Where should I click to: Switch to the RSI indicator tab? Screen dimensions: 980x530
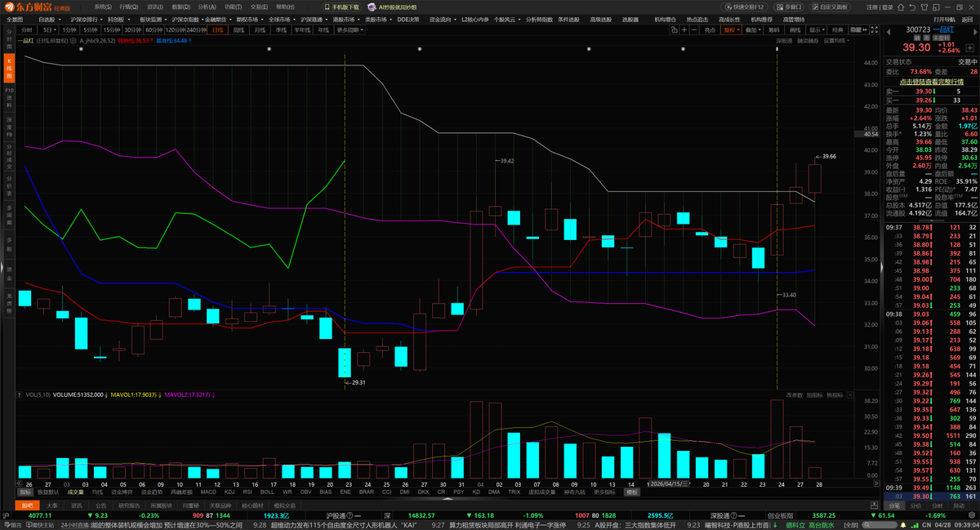pyautogui.click(x=247, y=492)
